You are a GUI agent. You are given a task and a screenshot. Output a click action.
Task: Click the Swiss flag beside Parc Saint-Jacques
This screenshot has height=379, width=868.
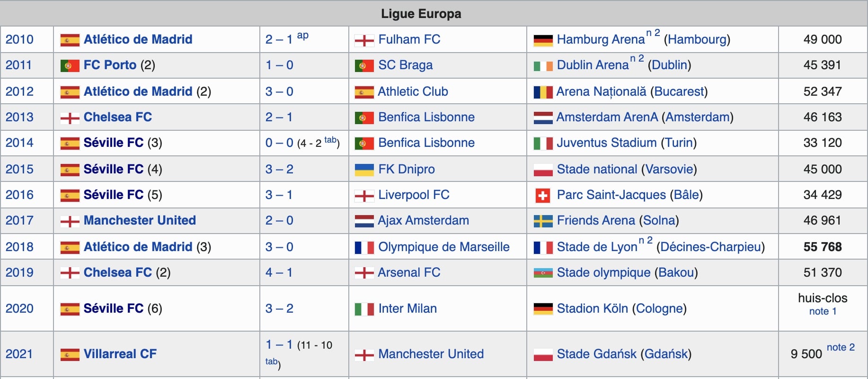tap(542, 195)
